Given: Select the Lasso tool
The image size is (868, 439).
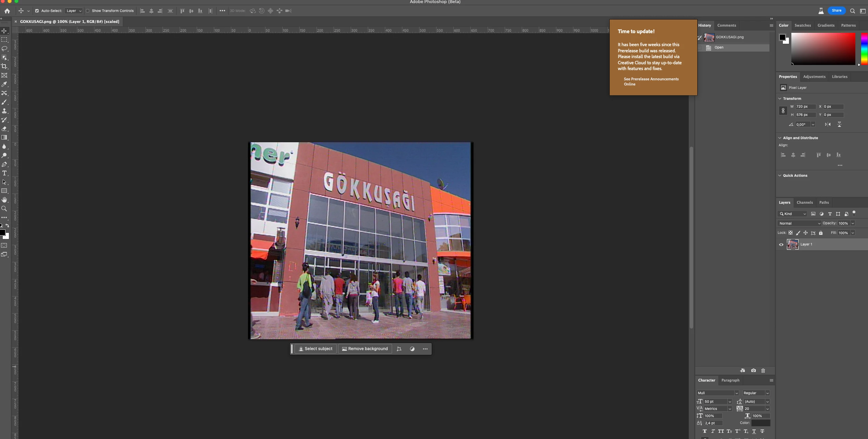Looking at the screenshot, I should pos(4,49).
